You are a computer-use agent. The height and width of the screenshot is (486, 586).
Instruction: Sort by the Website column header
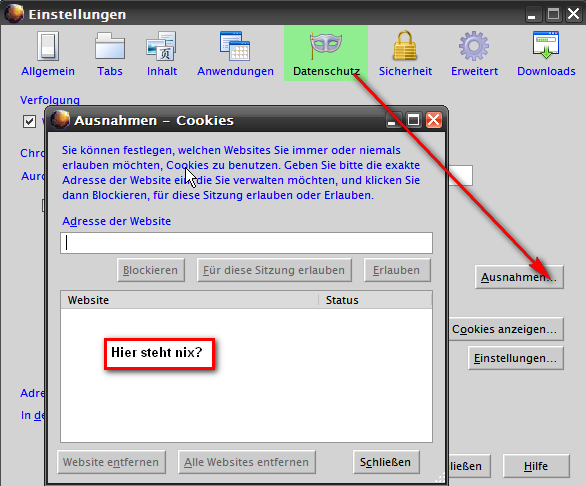[x=189, y=300]
